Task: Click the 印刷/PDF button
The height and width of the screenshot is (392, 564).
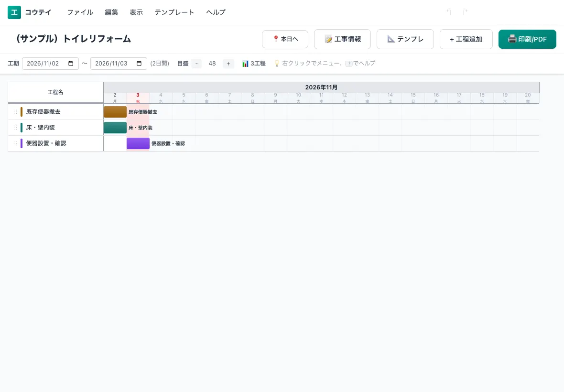Action: [x=527, y=39]
